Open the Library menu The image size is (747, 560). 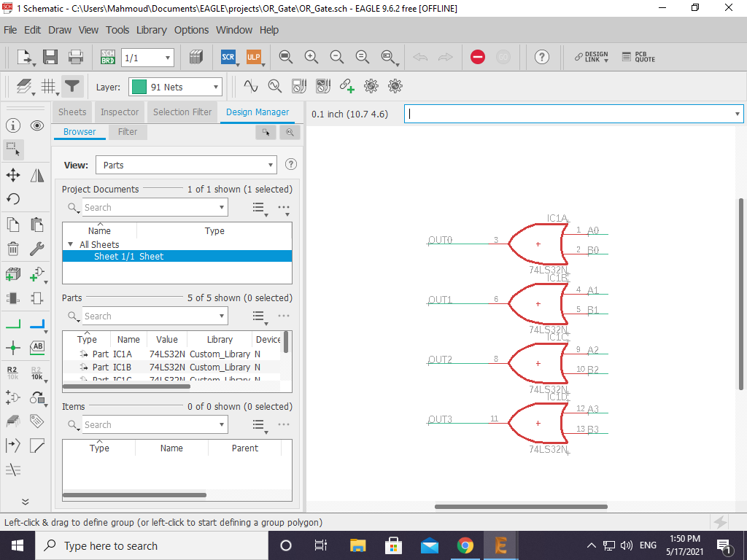(x=151, y=30)
